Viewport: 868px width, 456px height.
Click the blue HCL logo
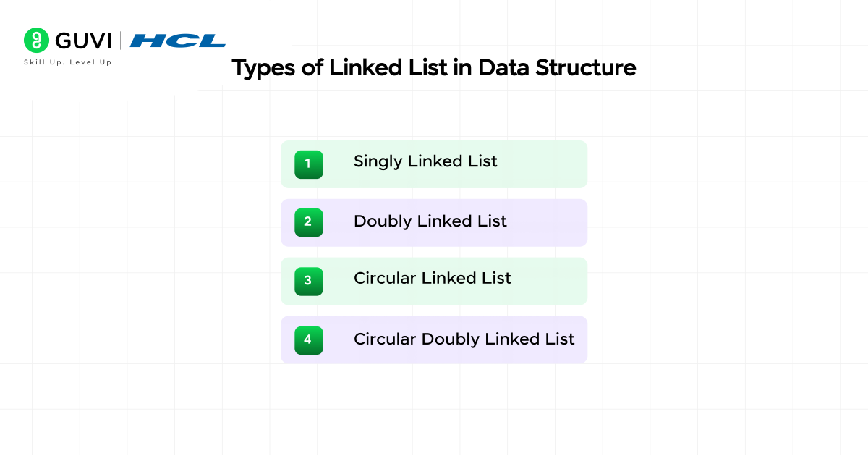pyautogui.click(x=177, y=41)
